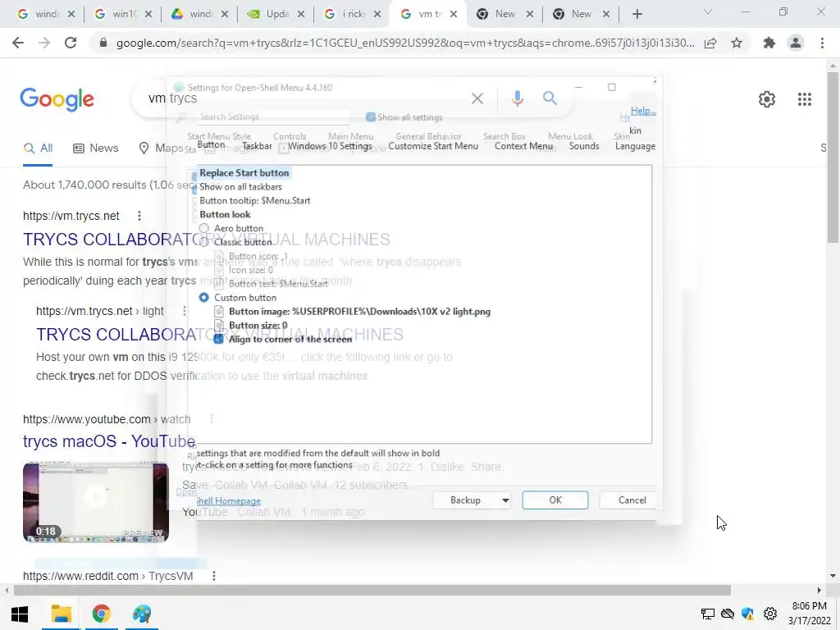Select the Button image setting row

[352, 312]
